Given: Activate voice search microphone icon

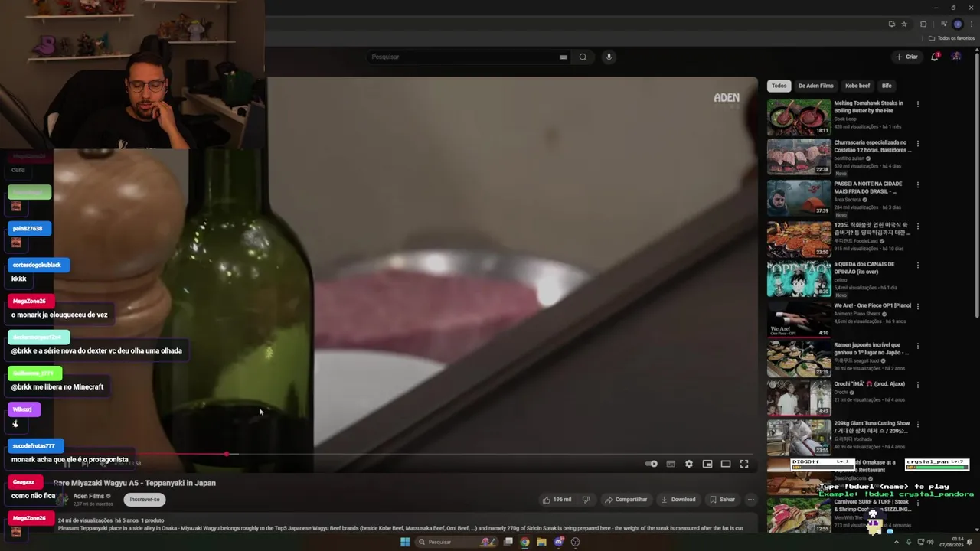Looking at the screenshot, I should point(609,57).
